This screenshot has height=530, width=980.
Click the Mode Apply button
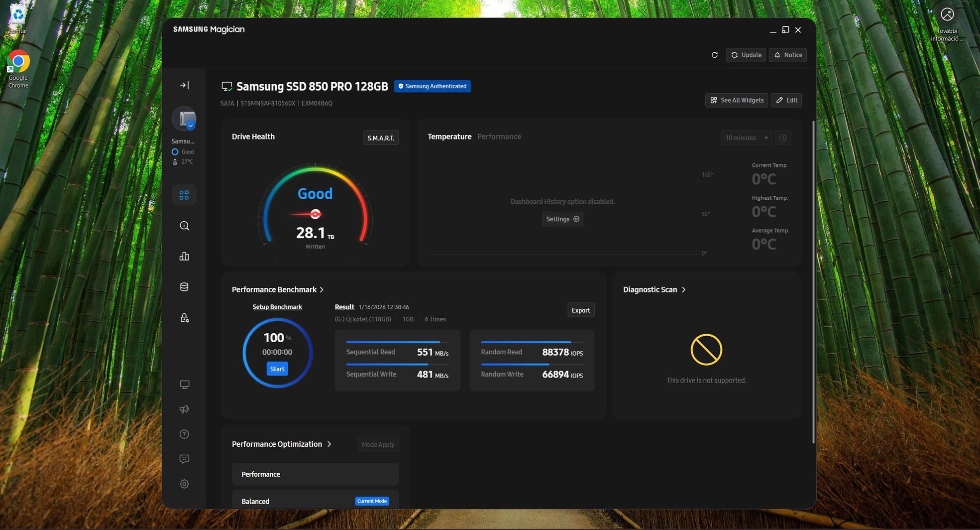(x=378, y=444)
